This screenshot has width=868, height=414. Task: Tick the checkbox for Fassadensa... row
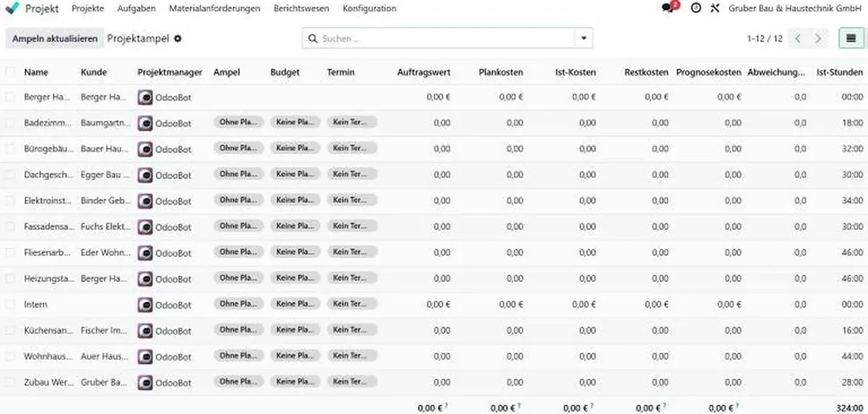click(10, 227)
